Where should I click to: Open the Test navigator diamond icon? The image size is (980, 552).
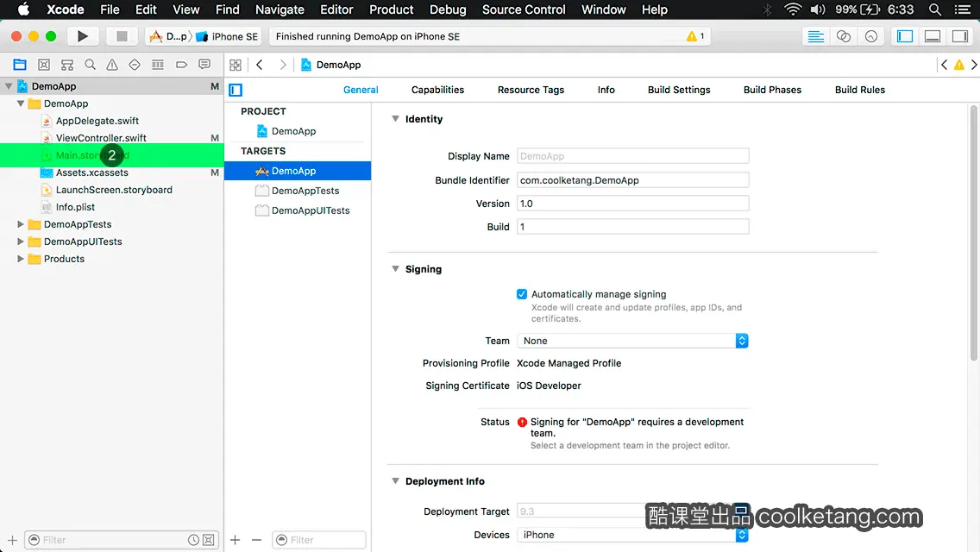click(x=135, y=65)
